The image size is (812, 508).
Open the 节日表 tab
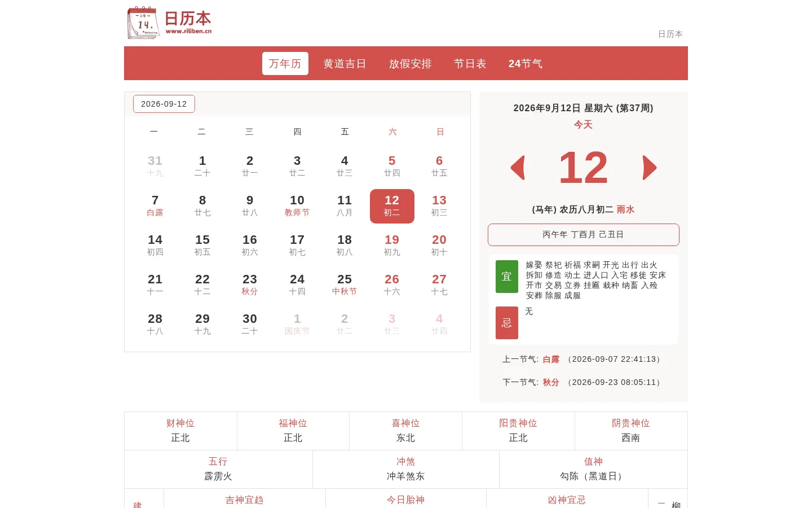coord(470,63)
